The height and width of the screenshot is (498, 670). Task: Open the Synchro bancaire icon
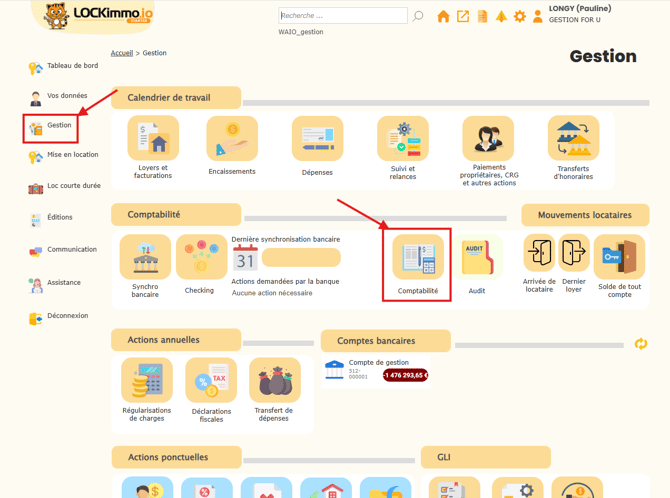[x=145, y=258]
